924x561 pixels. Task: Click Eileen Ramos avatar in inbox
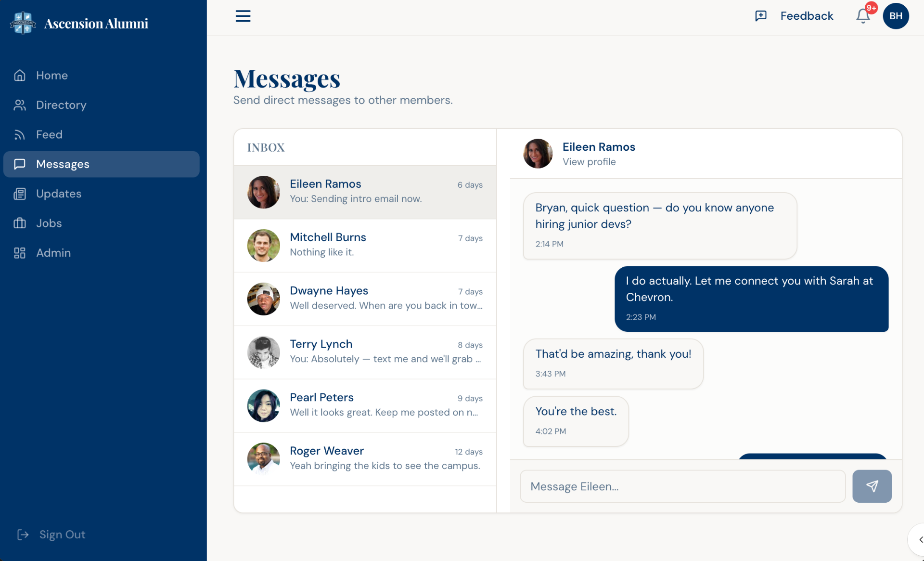[264, 192]
